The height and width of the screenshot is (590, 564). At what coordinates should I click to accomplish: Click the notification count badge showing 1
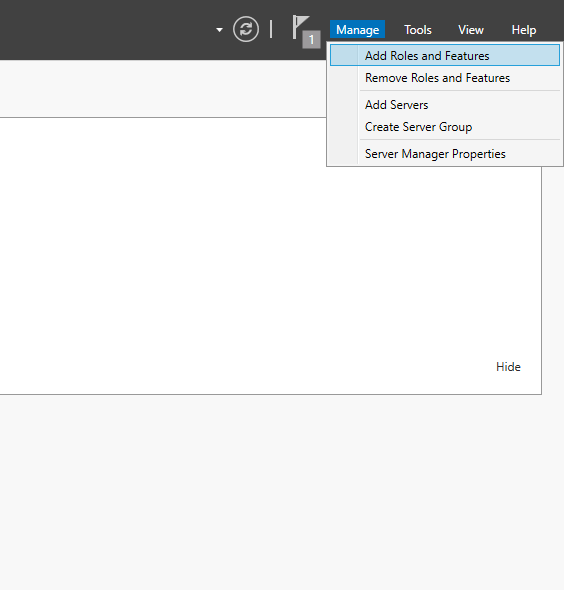(x=311, y=40)
